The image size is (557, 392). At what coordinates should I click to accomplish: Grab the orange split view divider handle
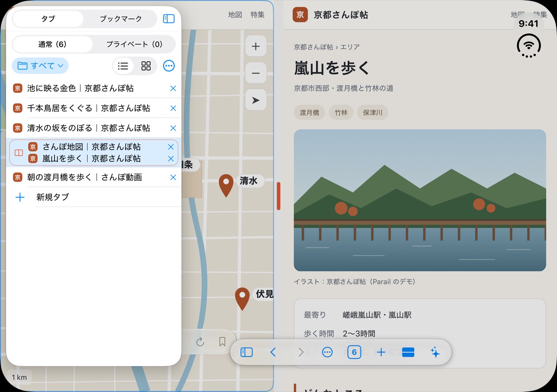tap(278, 196)
